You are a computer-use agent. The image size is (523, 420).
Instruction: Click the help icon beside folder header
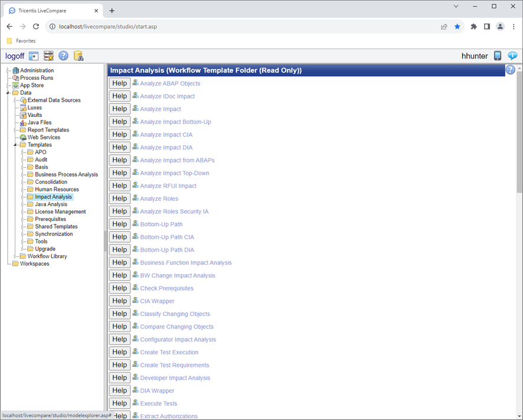pyautogui.click(x=511, y=70)
